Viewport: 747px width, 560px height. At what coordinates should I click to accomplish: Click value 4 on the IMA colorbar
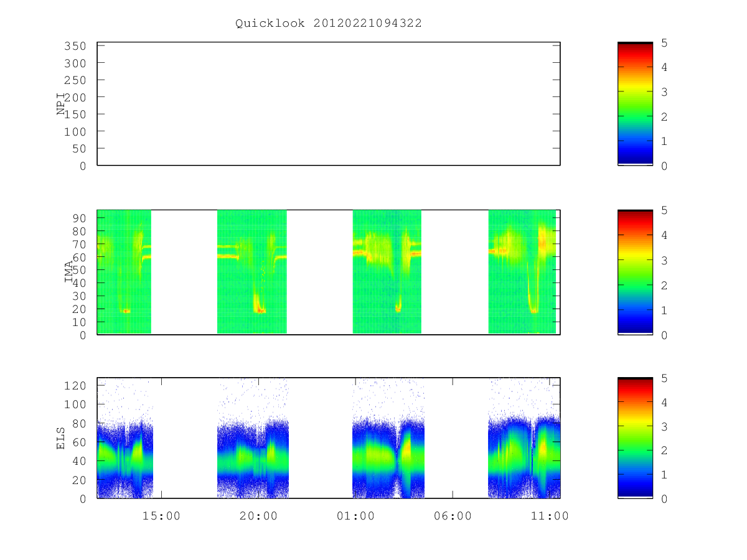[x=665, y=235]
